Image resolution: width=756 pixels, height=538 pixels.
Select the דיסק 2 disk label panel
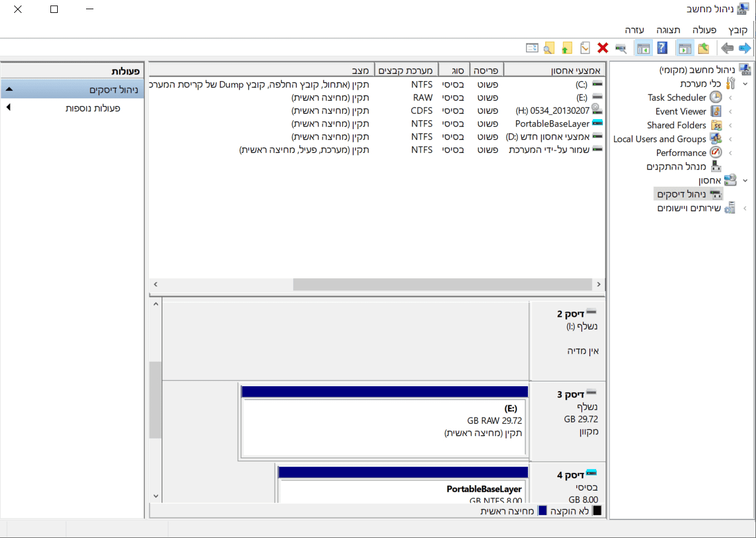[567, 341]
